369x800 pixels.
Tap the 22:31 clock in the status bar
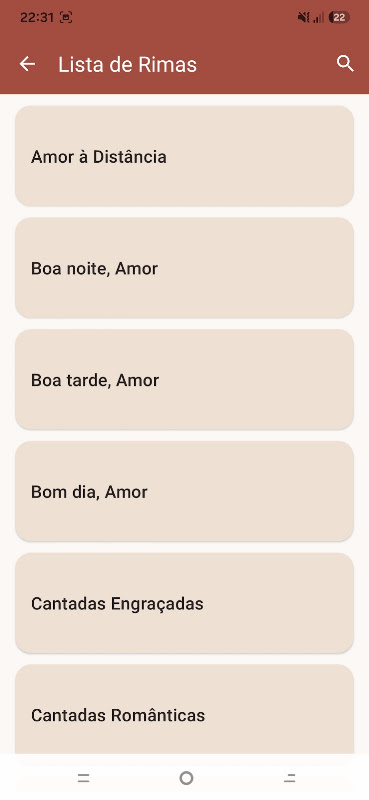pos(37,17)
